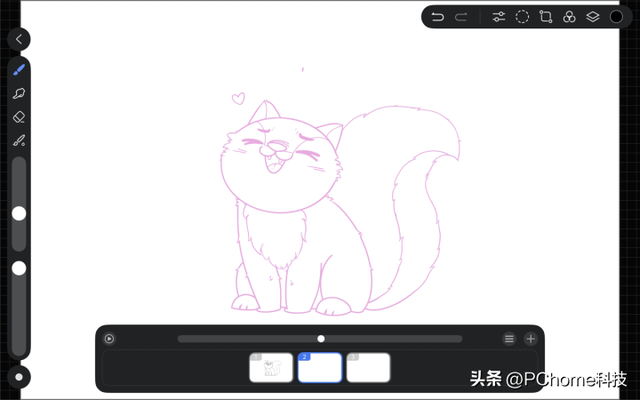
Task: Redo the last action
Action: coord(461,17)
